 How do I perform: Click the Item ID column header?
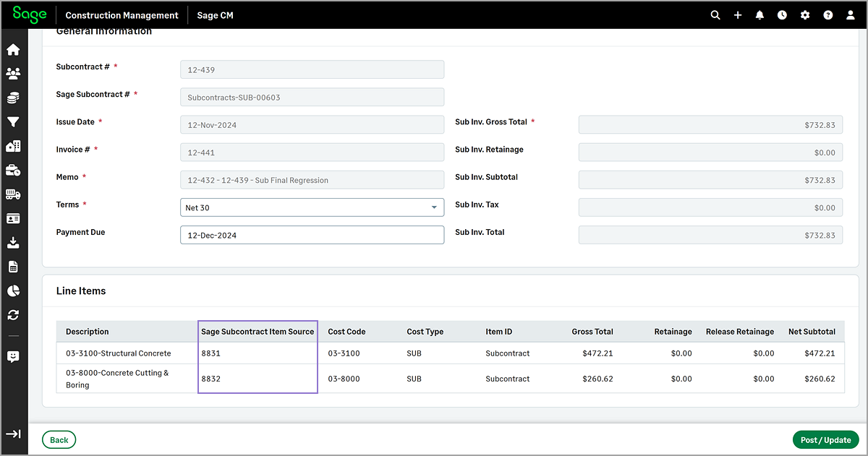click(x=499, y=332)
